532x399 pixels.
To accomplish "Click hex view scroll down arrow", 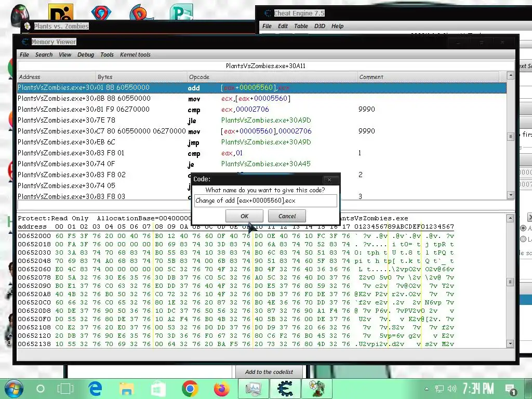I will (510, 343).
